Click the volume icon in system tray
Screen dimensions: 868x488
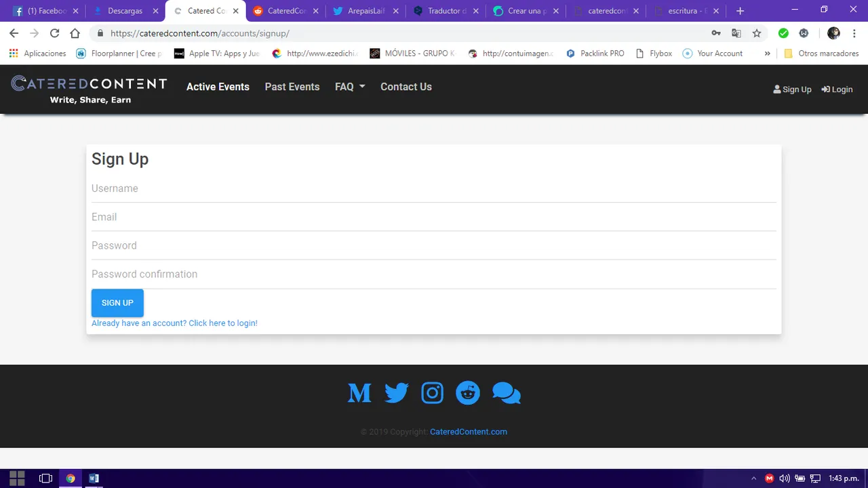tap(785, 479)
